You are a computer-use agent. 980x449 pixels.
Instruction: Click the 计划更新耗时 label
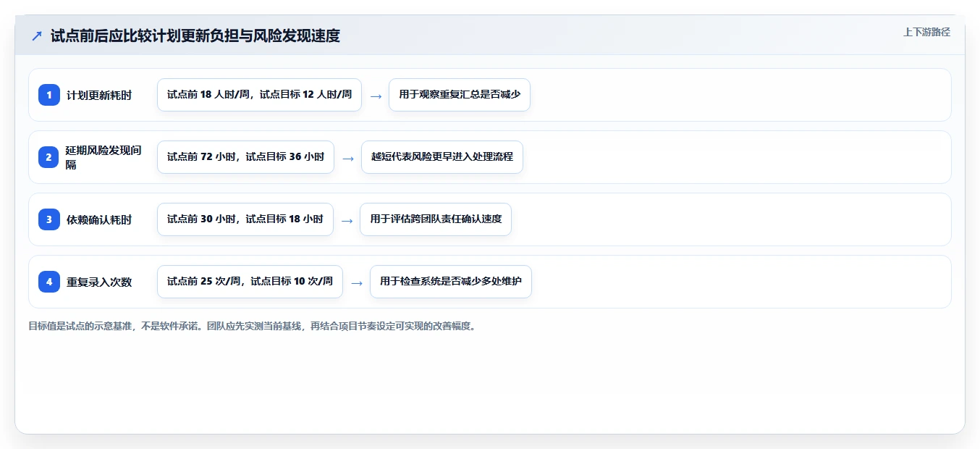click(99, 95)
